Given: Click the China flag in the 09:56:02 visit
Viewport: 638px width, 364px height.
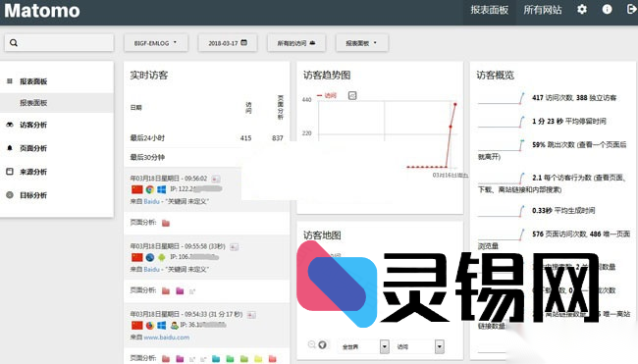Looking at the screenshot, I should click(137, 189).
